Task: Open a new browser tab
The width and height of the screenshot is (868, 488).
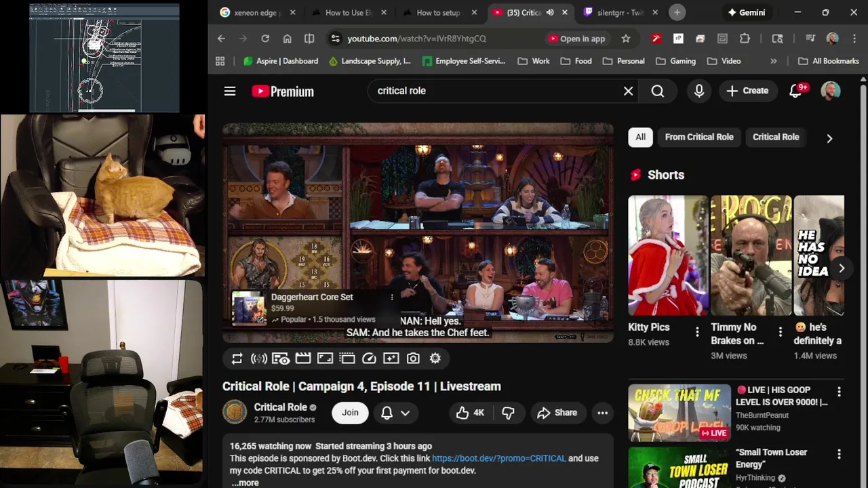Action: pyautogui.click(x=677, y=12)
